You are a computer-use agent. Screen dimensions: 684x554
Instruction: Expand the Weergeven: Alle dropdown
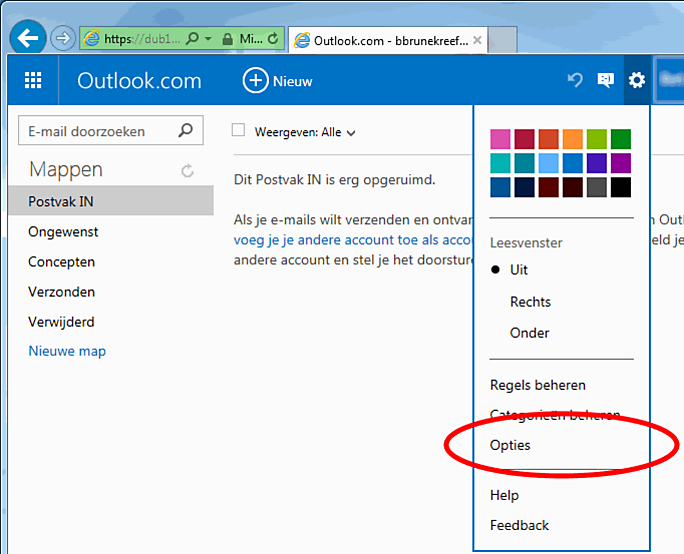point(305,132)
